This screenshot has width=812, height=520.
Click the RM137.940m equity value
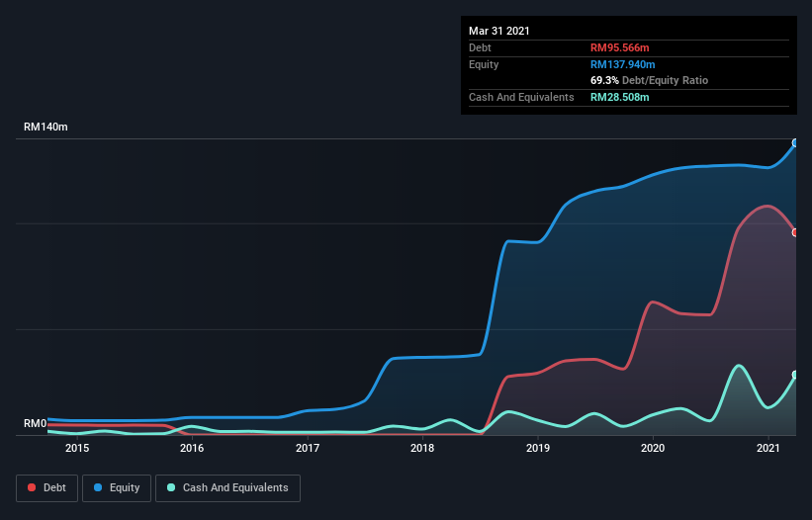623,64
